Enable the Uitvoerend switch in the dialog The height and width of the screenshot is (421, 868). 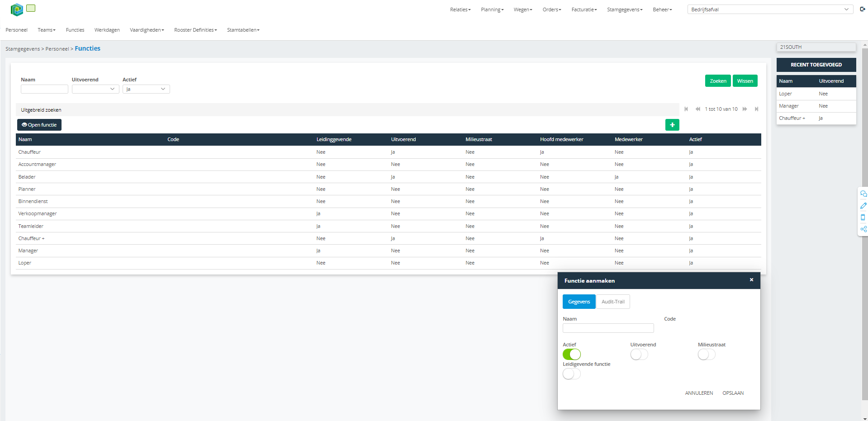(639, 354)
